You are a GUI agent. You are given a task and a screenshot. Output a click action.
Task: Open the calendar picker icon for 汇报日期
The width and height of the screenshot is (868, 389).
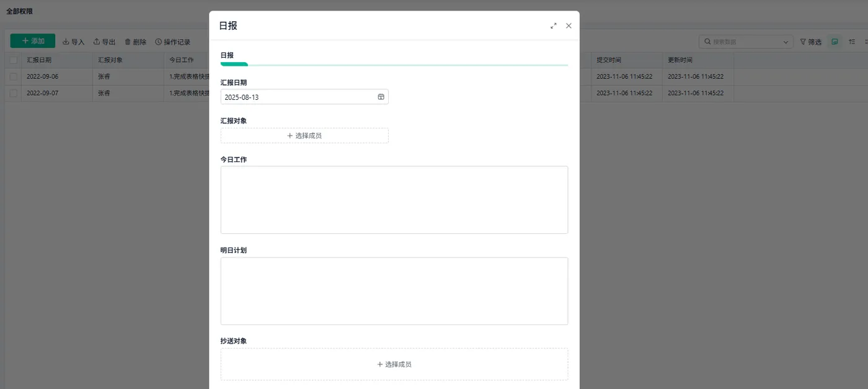click(381, 97)
